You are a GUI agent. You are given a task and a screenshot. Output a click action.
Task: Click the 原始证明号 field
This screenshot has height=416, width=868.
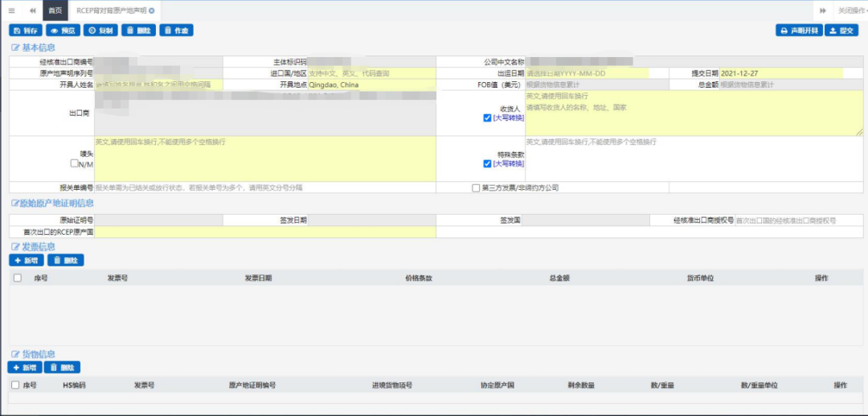(158, 220)
